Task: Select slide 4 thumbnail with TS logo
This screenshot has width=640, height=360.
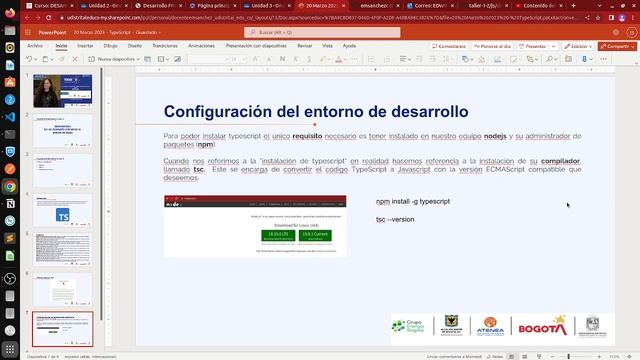Action: (62, 210)
